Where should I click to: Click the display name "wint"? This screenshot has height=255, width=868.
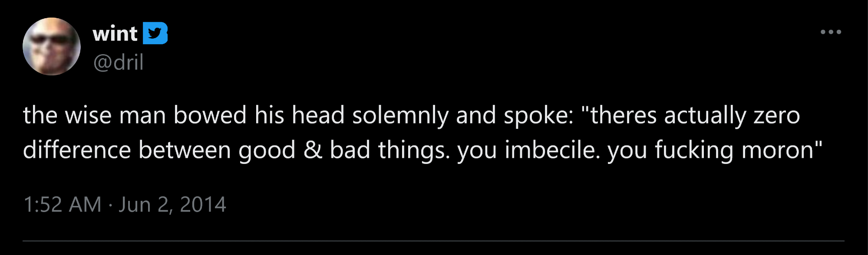coord(115,33)
